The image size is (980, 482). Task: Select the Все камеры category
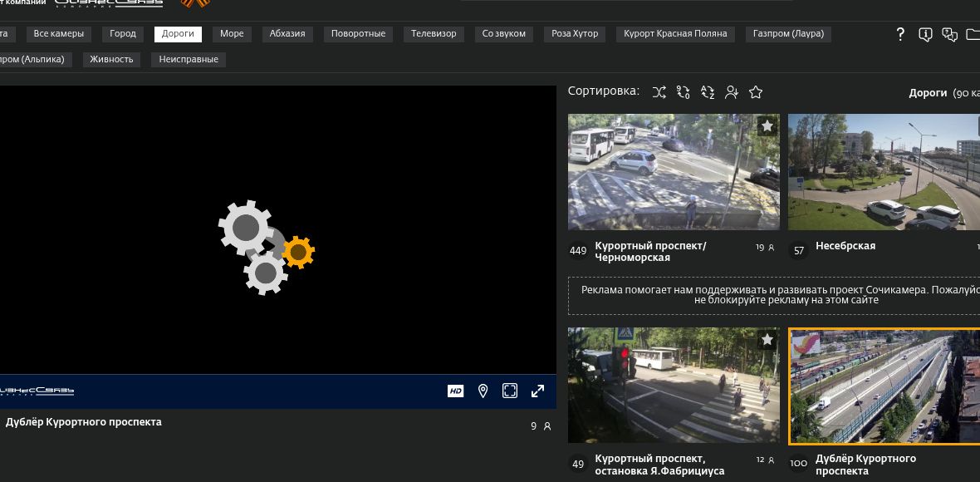pos(59,34)
